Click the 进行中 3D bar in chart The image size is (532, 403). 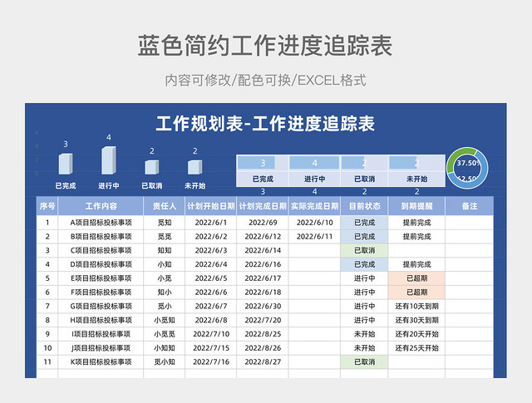109,160
